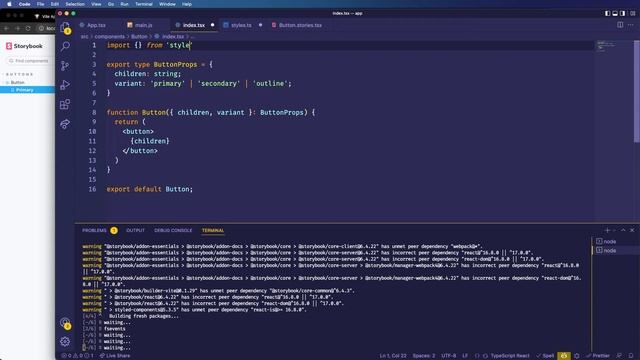Open the Search view in activity bar

(65, 46)
